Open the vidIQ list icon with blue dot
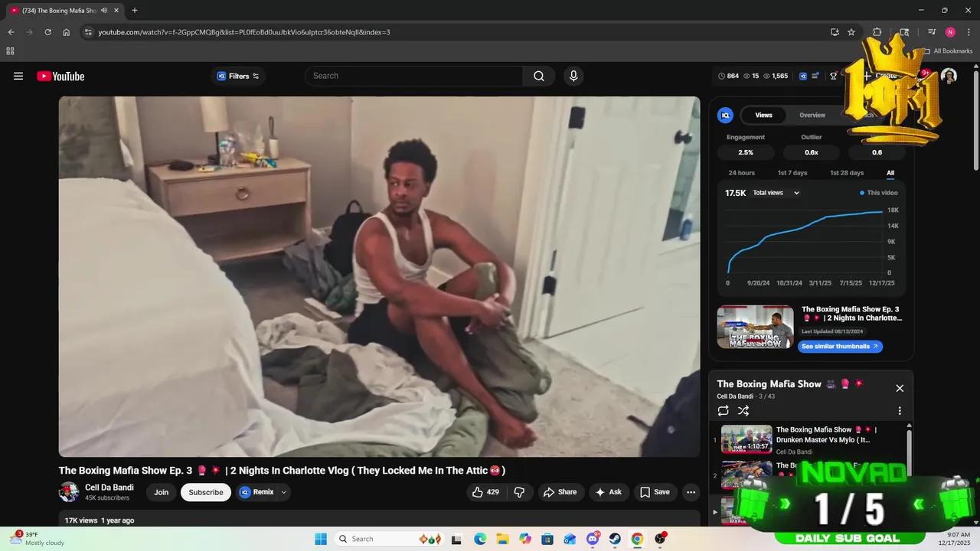 816,76
